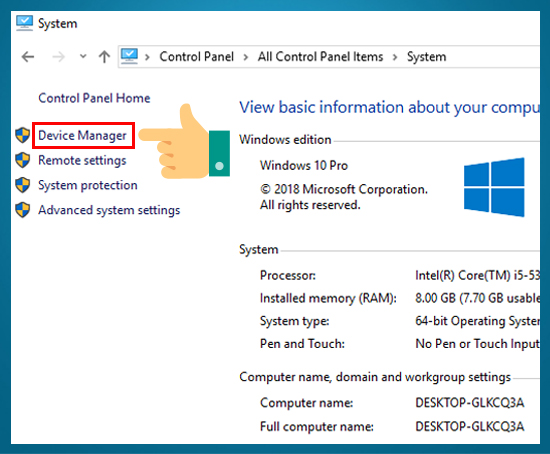Open the Remote settings link

tap(82, 160)
